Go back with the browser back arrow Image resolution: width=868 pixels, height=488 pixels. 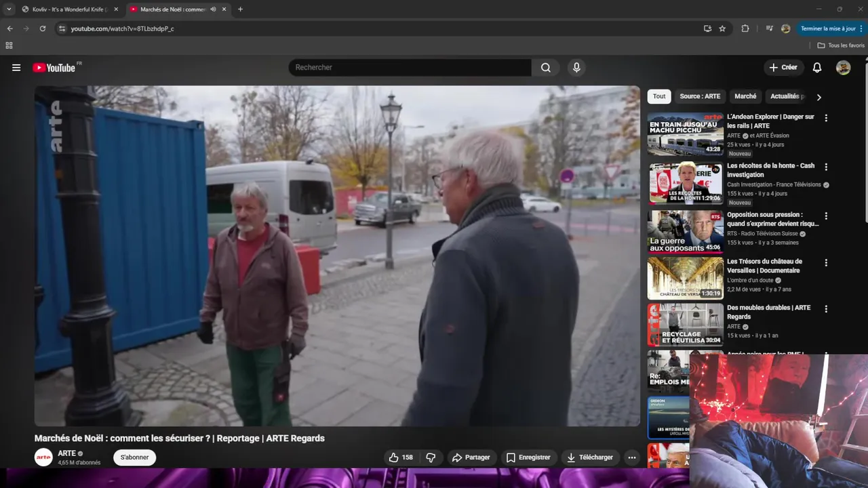point(9,28)
